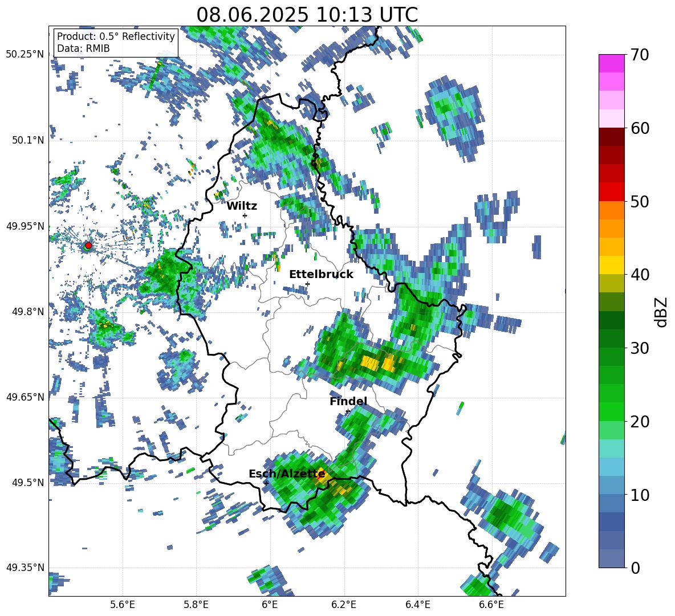Click the colorbar tick label 60
This screenshot has width=675, height=616.
pos(639,128)
